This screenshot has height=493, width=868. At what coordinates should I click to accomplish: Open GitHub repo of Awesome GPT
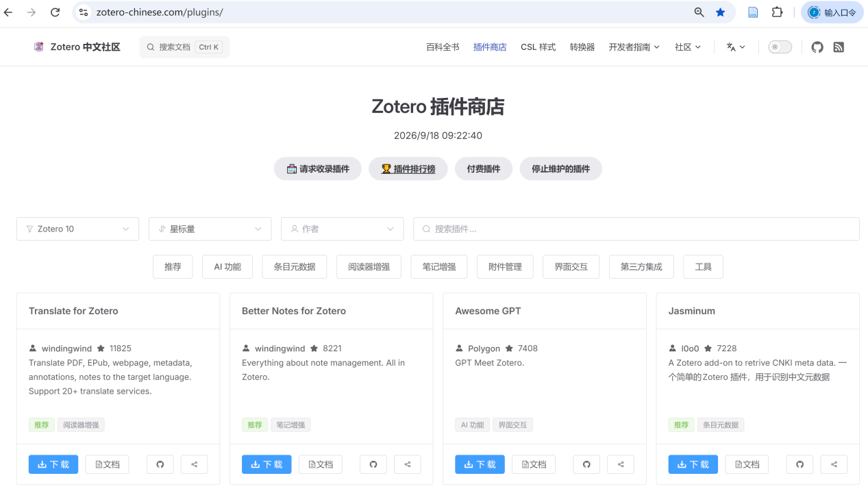pos(586,464)
